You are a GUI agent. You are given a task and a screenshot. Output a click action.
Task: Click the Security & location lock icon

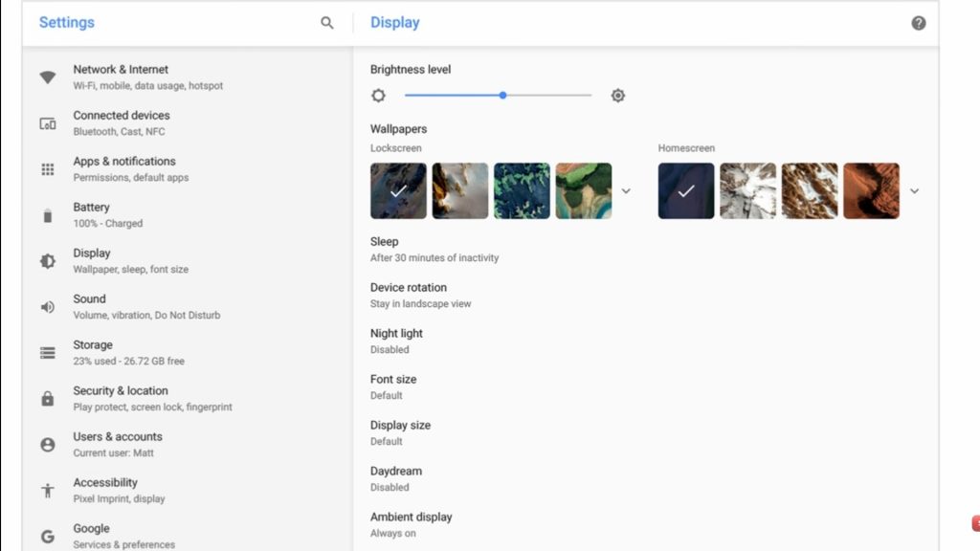(x=48, y=399)
